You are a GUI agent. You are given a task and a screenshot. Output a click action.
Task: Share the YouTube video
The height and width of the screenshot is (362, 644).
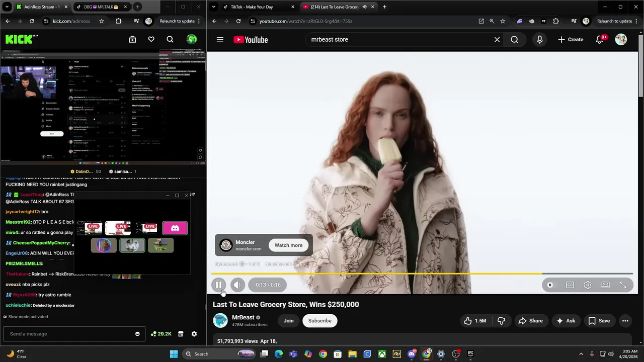(530, 321)
